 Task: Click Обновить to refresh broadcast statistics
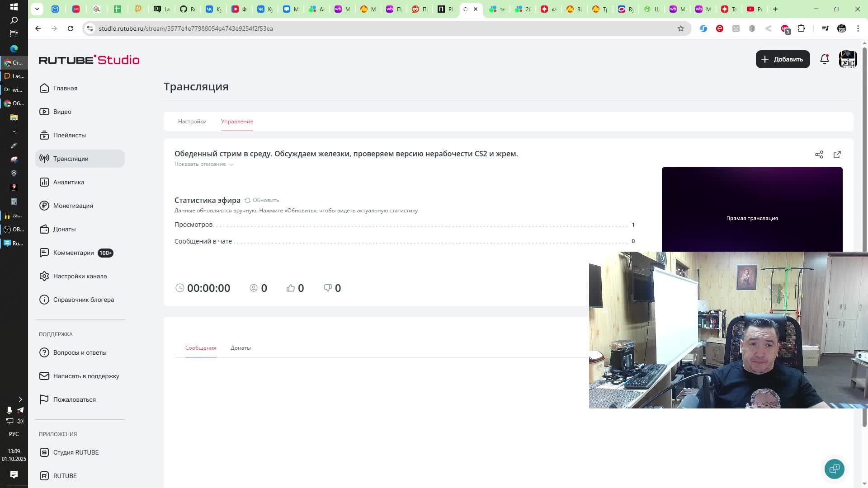262,200
